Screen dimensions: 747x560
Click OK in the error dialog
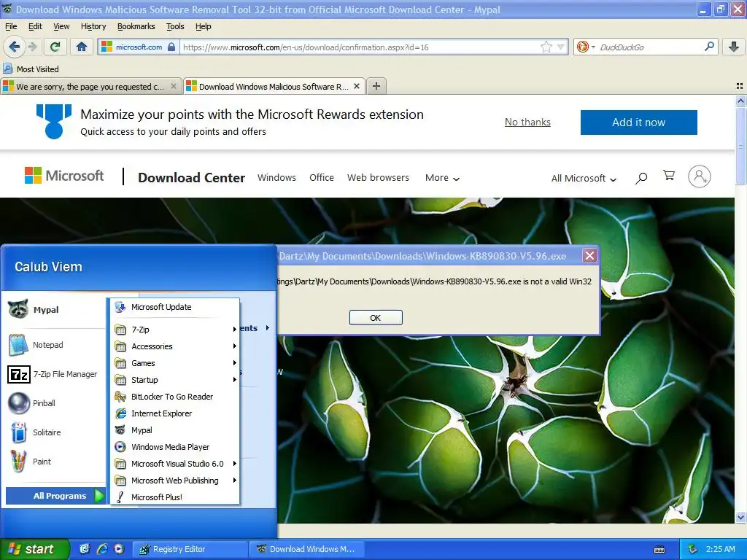coord(376,318)
